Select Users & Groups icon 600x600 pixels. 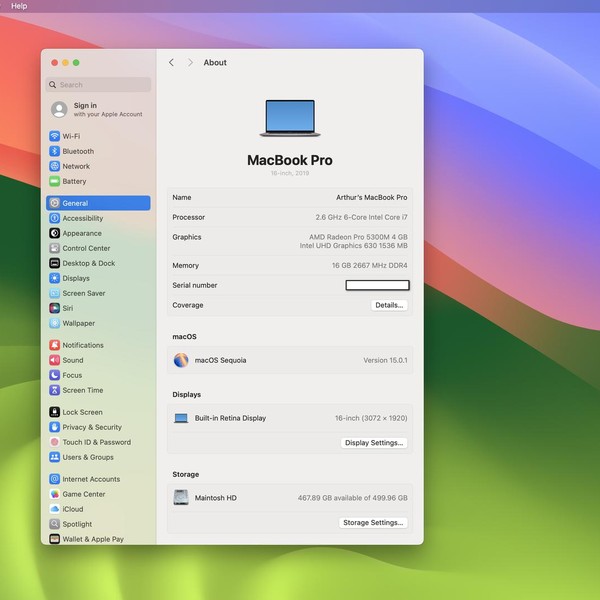click(x=54, y=457)
